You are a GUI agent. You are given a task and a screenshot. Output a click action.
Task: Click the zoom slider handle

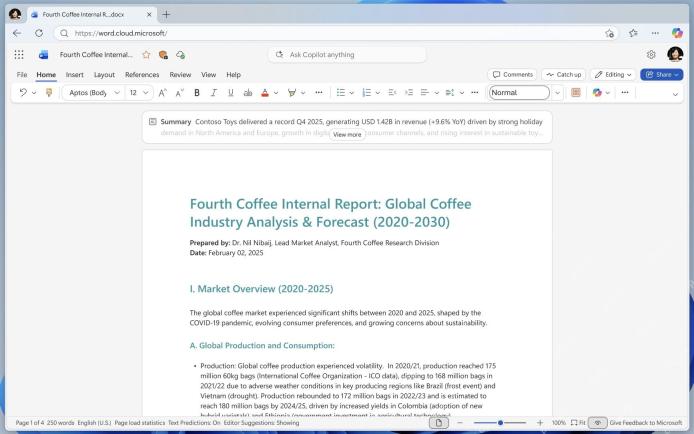click(500, 423)
